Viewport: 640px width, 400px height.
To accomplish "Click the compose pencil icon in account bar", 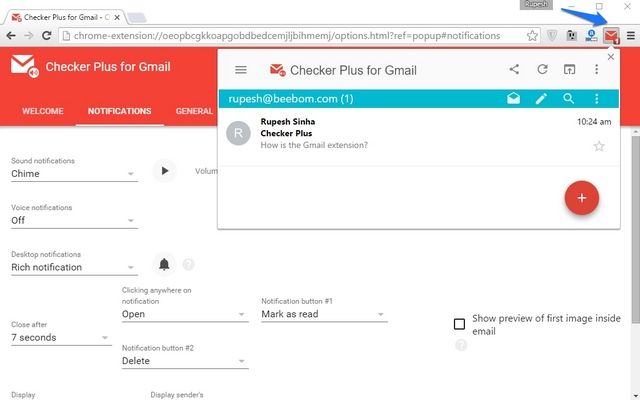I will (541, 98).
